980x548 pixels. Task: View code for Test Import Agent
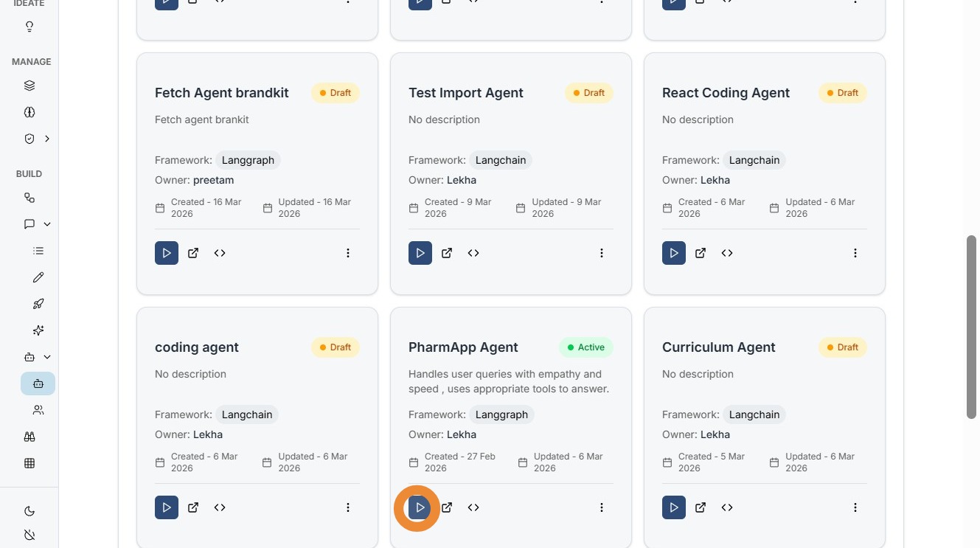click(x=473, y=253)
